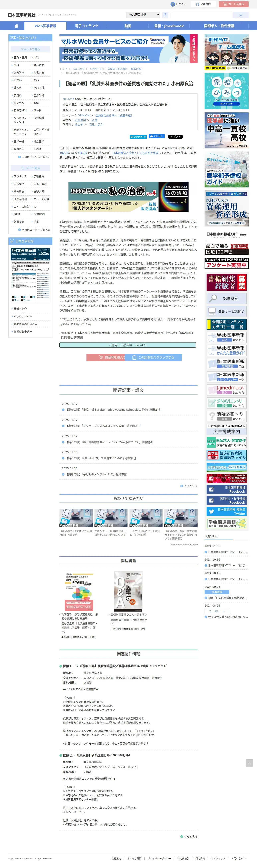This screenshot has width=257, height=868.
Task: Click the Web医事新報 申込 button
Action: (x=226, y=337)
